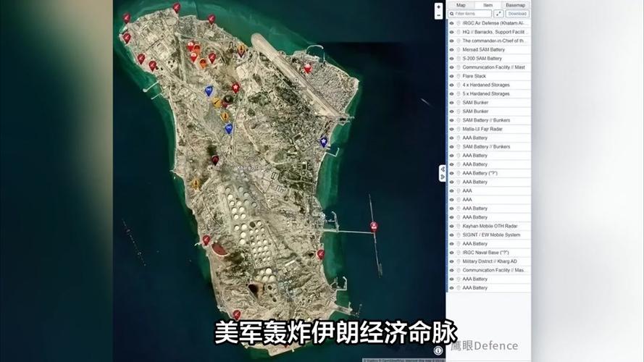Select 'Kayhan Mobile OTH Radar' row text
644x362 pixels.
pyautogui.click(x=490, y=226)
